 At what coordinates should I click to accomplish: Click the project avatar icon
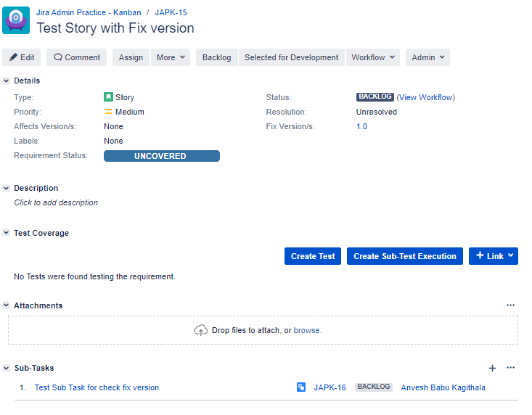click(16, 20)
